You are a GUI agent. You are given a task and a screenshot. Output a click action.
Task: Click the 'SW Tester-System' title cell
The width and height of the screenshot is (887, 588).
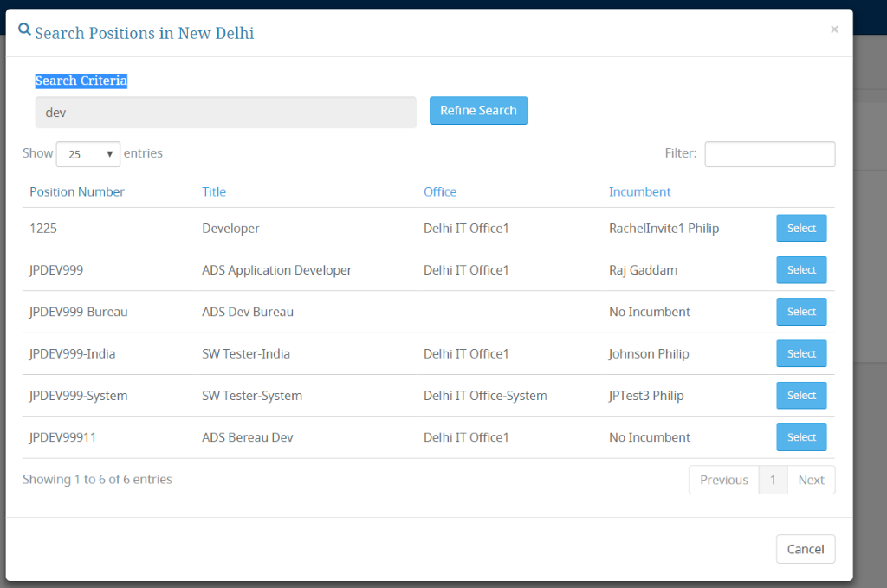tap(252, 396)
